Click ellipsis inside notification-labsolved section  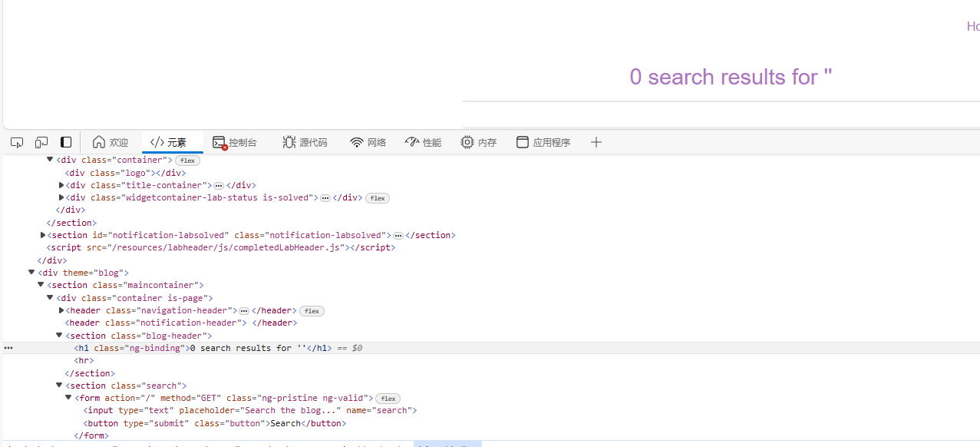[398, 236]
